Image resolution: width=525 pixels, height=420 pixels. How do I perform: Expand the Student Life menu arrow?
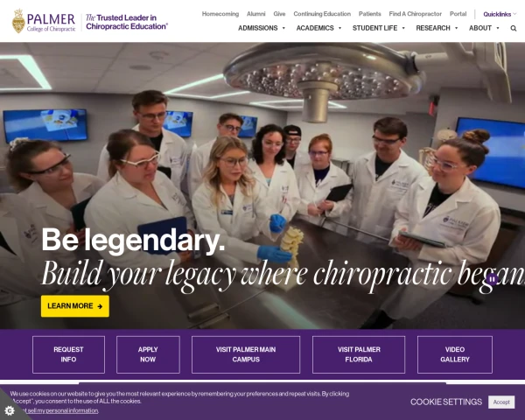[403, 28]
